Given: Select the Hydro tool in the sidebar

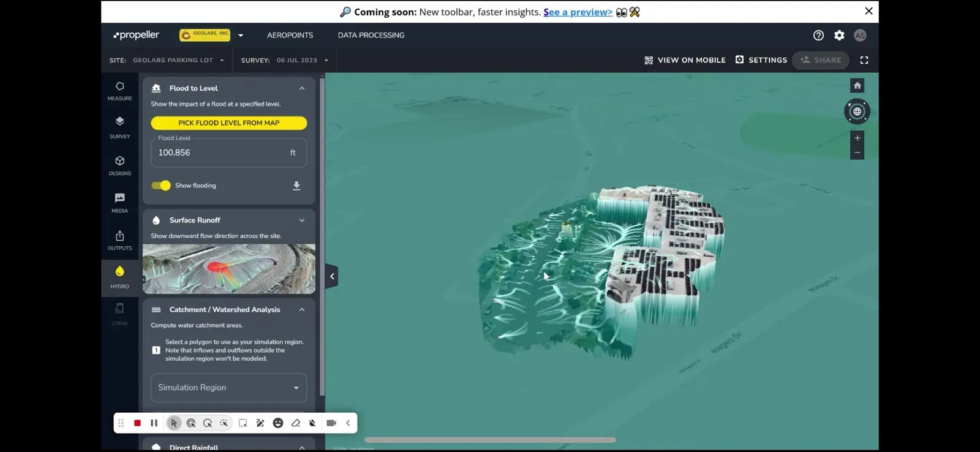Looking at the screenshot, I should (119, 277).
